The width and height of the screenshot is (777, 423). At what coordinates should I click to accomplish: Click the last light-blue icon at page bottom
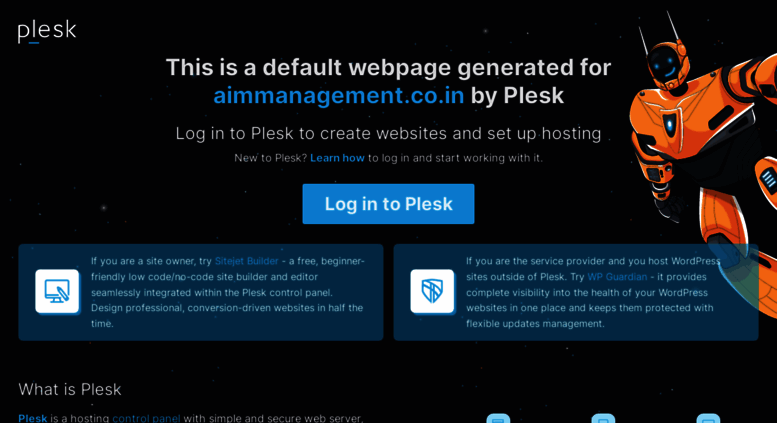pos(708,419)
